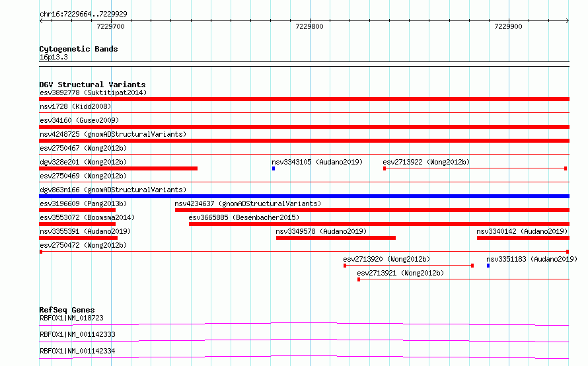Open the RBFOX1|NM_001142334 transcript label
The image size is (588, 366).
(77, 351)
